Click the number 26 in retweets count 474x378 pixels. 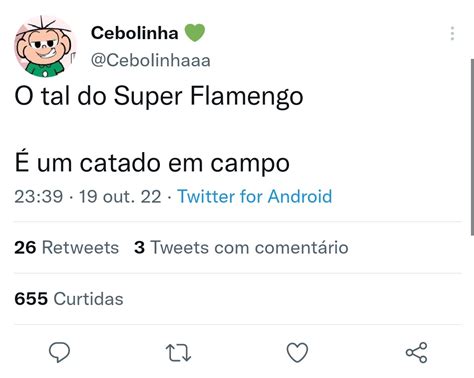point(25,248)
